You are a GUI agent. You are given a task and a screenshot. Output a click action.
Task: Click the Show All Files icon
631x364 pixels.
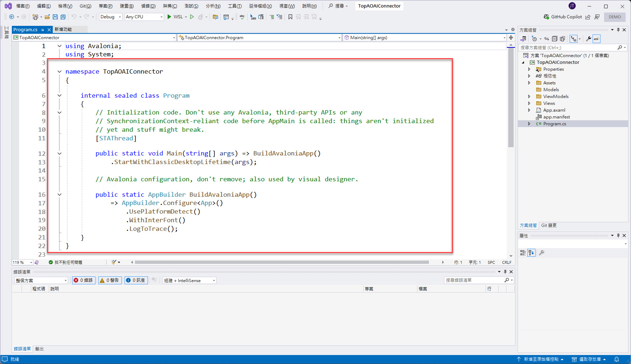coord(562,39)
